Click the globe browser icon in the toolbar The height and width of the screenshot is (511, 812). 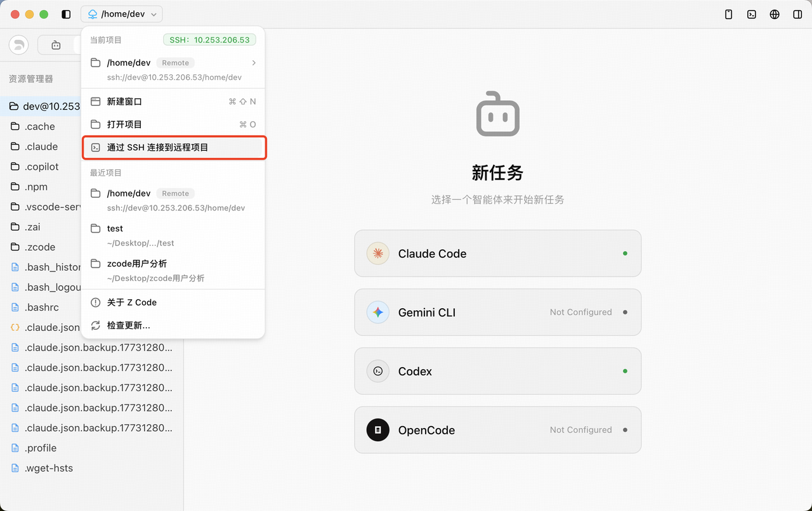point(774,13)
